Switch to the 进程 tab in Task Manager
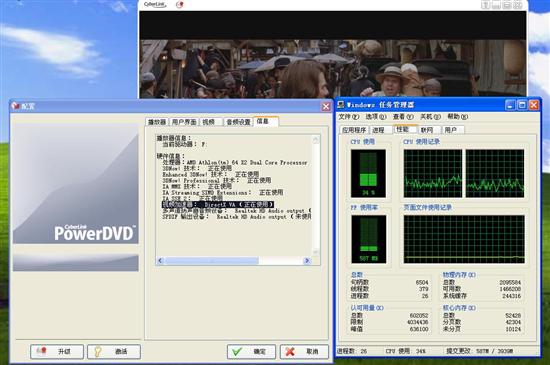The image size is (550, 365). click(x=380, y=130)
